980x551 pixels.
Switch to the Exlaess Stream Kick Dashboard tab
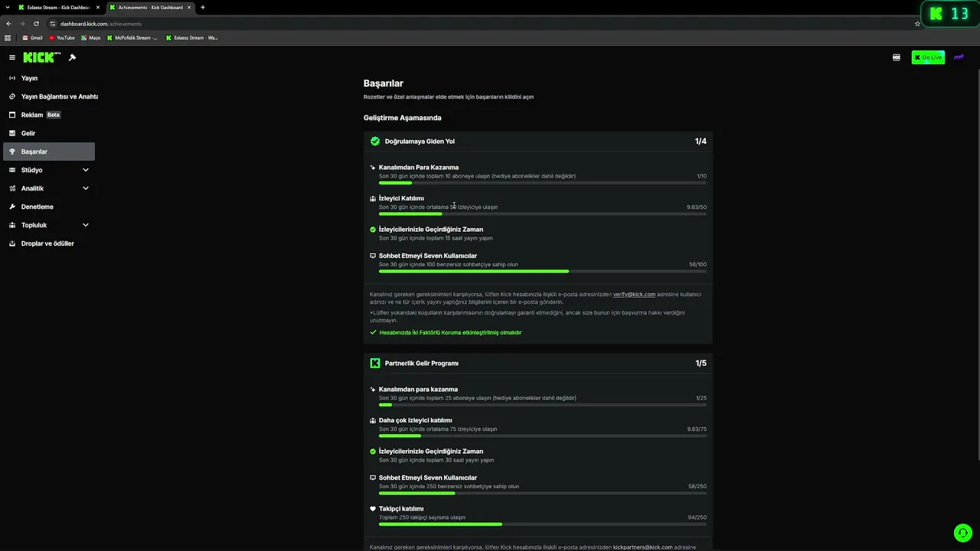[x=58, y=8]
